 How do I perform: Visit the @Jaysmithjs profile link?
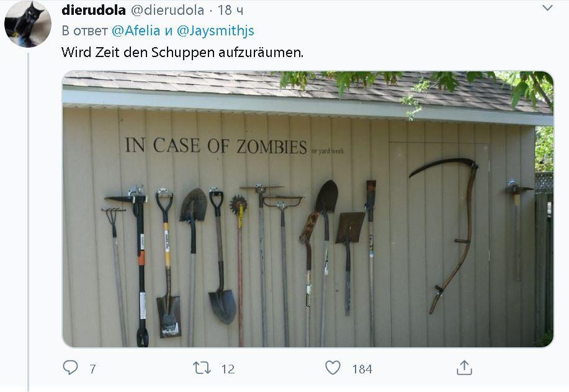[215, 31]
